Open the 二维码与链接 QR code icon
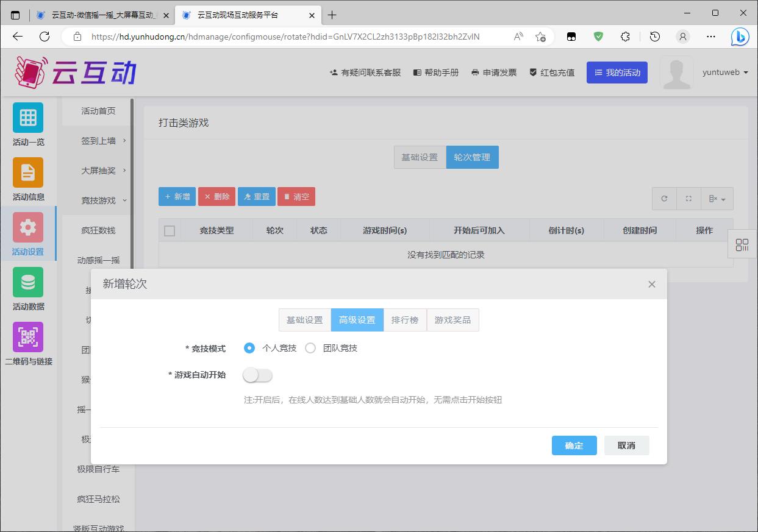Screen dimensions: 758x532 click(x=28, y=337)
